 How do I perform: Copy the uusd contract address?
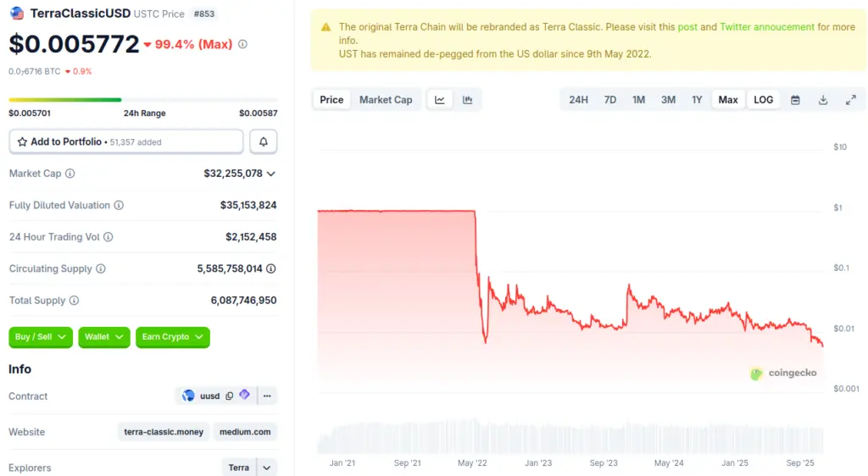[230, 396]
